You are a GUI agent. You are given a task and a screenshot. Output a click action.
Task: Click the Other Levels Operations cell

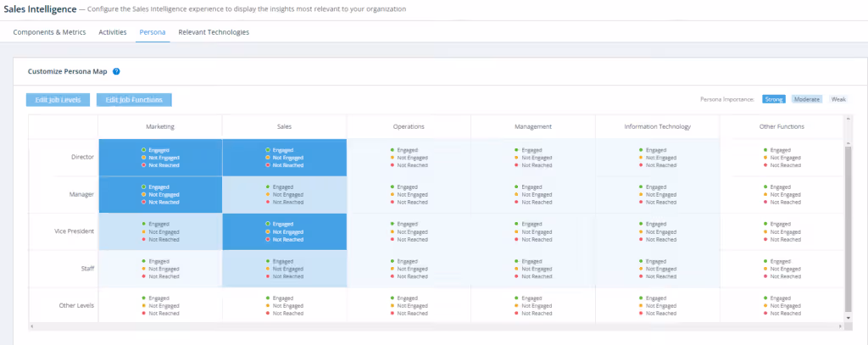click(x=409, y=306)
